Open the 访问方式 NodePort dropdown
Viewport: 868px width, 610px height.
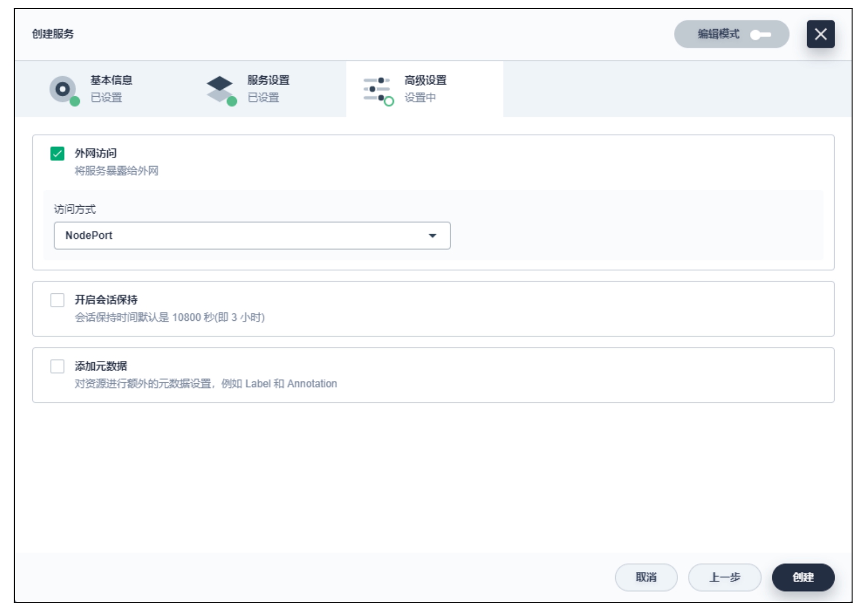[252, 236]
